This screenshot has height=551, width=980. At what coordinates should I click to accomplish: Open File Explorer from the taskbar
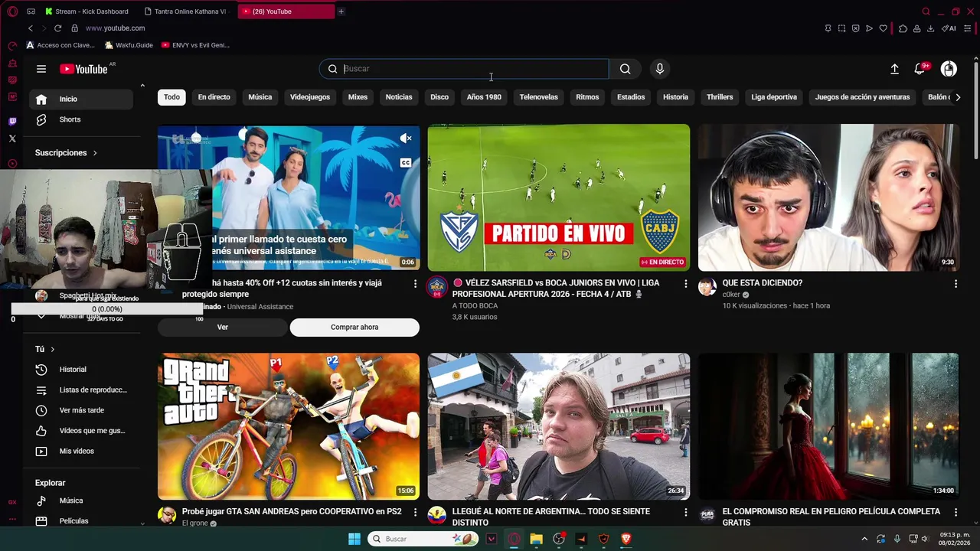coord(536,540)
